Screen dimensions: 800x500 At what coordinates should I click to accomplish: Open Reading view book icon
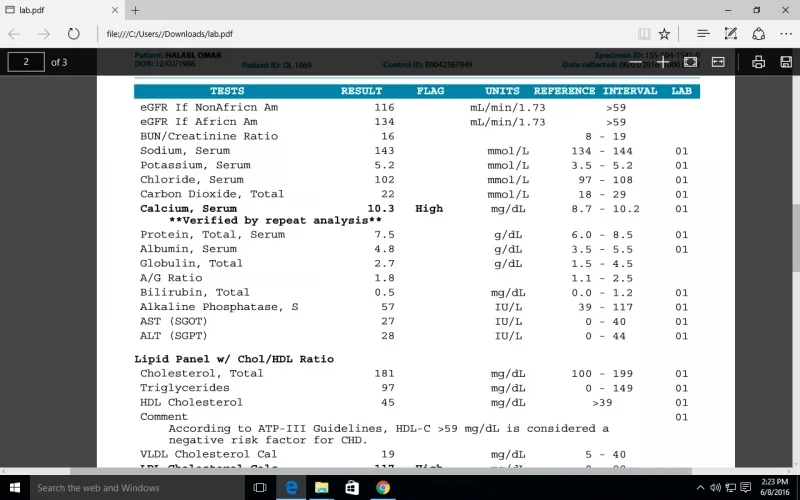point(644,34)
